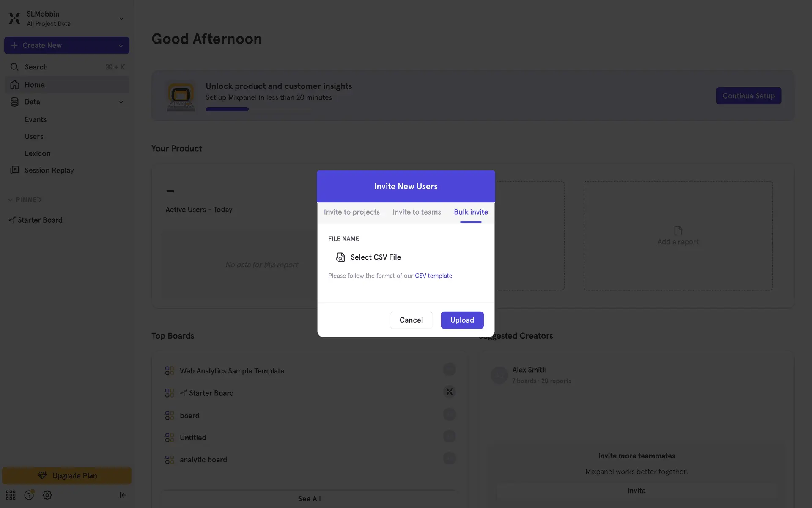Screen dimensions: 812x508
Task: Switch to Invite to teams tab
Action: point(417,212)
